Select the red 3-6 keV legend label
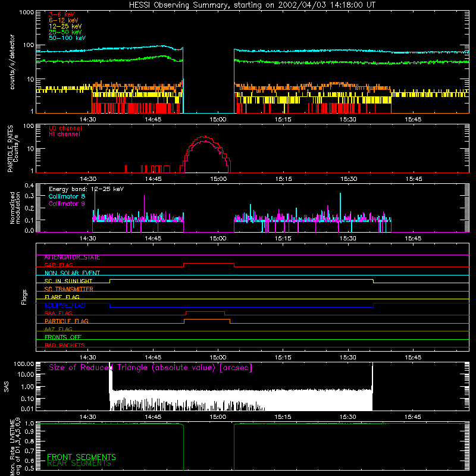Viewport: 476px width, 476px height. 61,14
